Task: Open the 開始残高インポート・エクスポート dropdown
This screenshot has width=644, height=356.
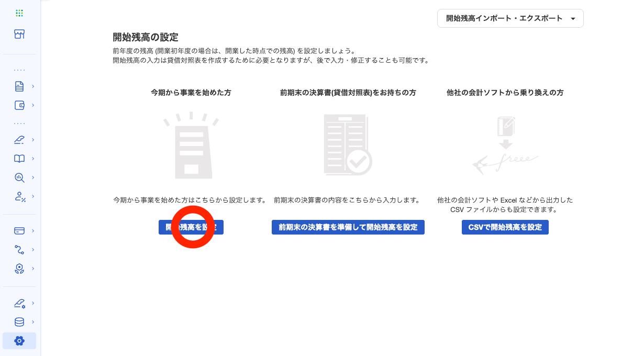Action: [510, 18]
